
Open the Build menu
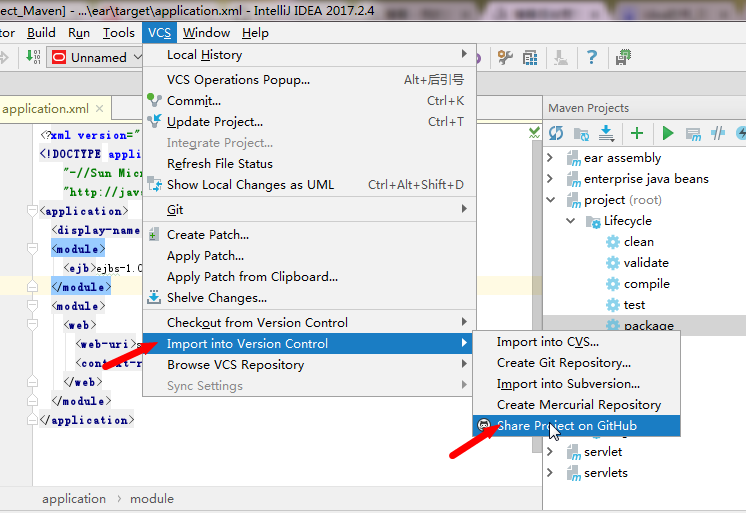click(x=41, y=33)
